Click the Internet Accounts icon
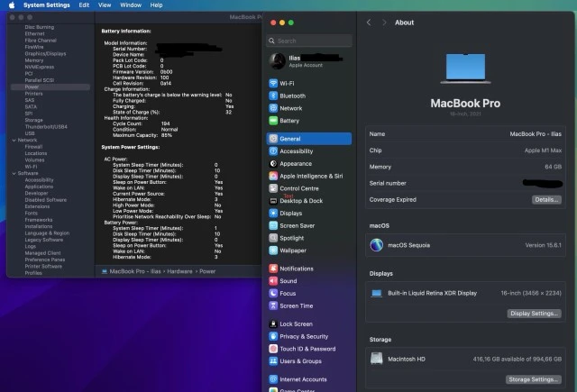This screenshot has height=392, width=577. coord(273,379)
